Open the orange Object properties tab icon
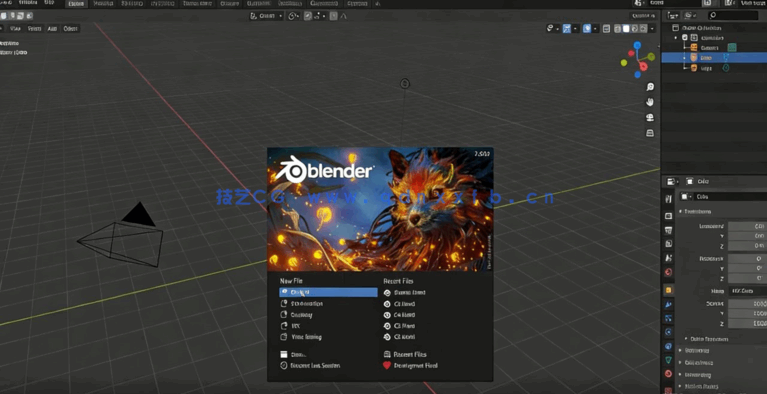Viewport: 767px width, 394px height. (669, 290)
